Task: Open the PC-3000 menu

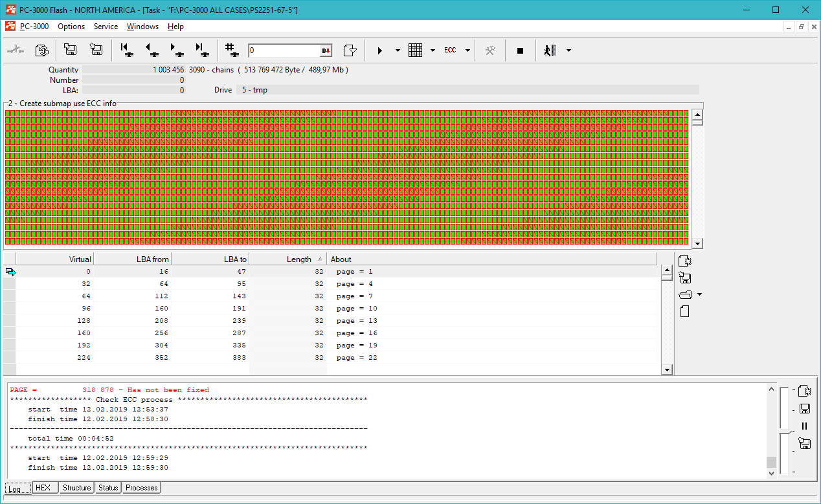Action: [34, 27]
